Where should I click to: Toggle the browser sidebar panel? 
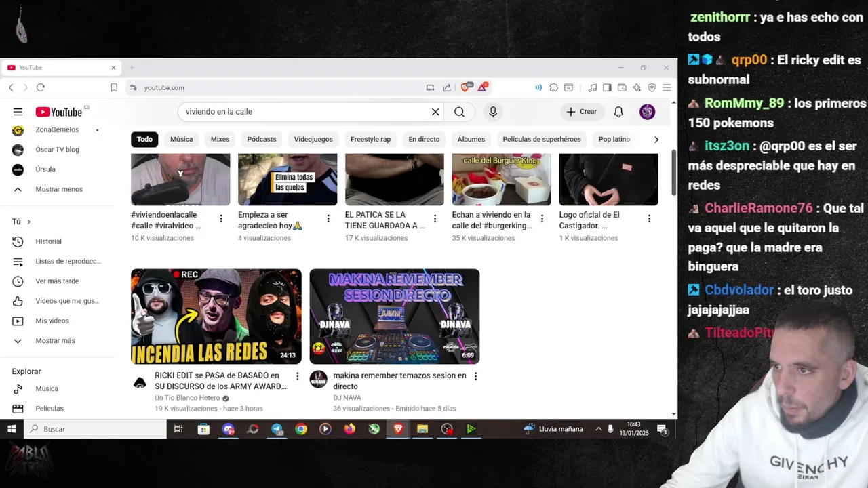[x=607, y=87]
